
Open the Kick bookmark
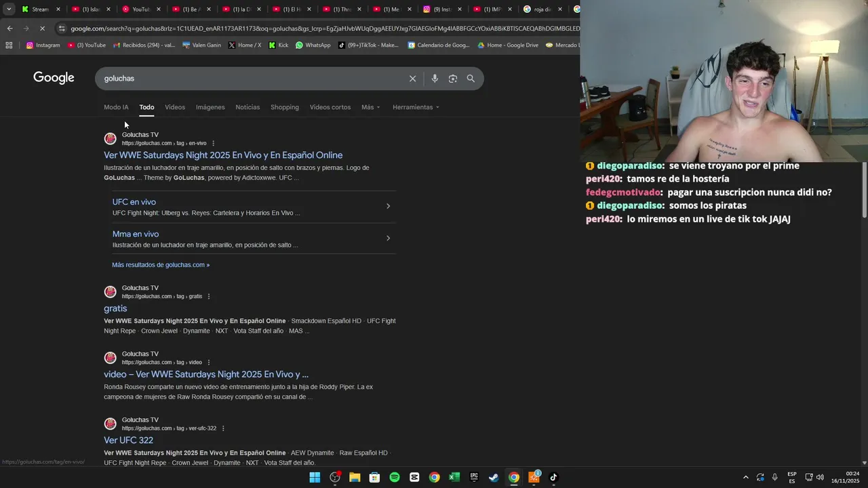pyautogui.click(x=279, y=45)
